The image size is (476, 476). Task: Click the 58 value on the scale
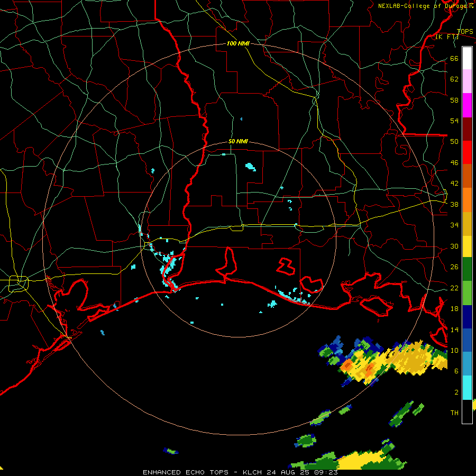[454, 100]
